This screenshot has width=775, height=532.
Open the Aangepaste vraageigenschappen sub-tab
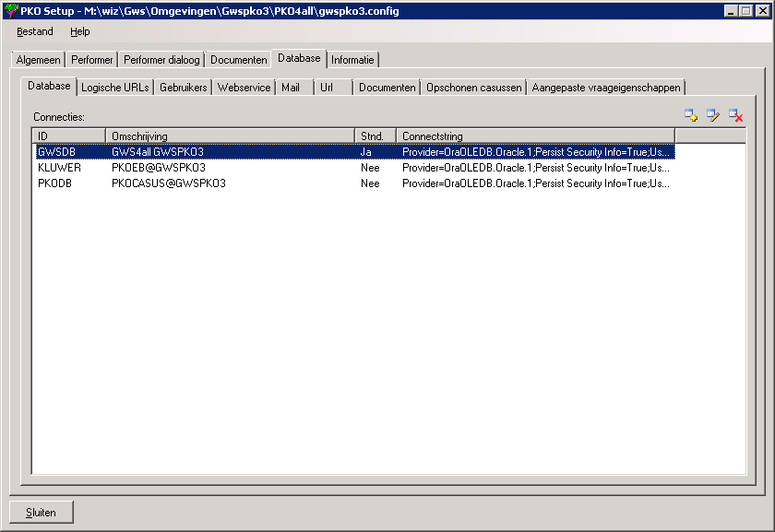pyautogui.click(x=606, y=88)
